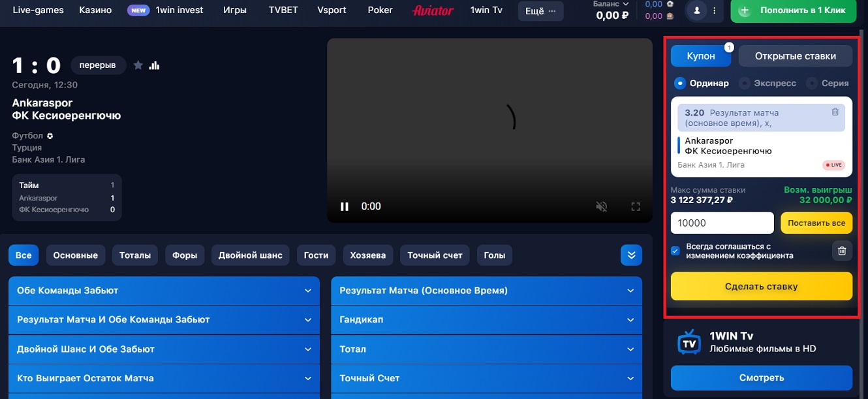Open Казино in the top menu
Screen dimensions: 868x399
click(95, 10)
